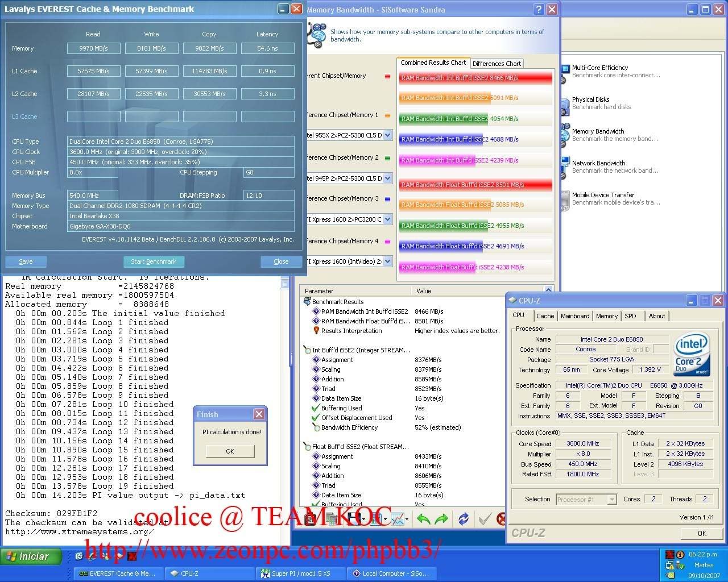Click the red square tray icon beside the info icon
Viewport: 728px width, 582px height.
pos(670,555)
